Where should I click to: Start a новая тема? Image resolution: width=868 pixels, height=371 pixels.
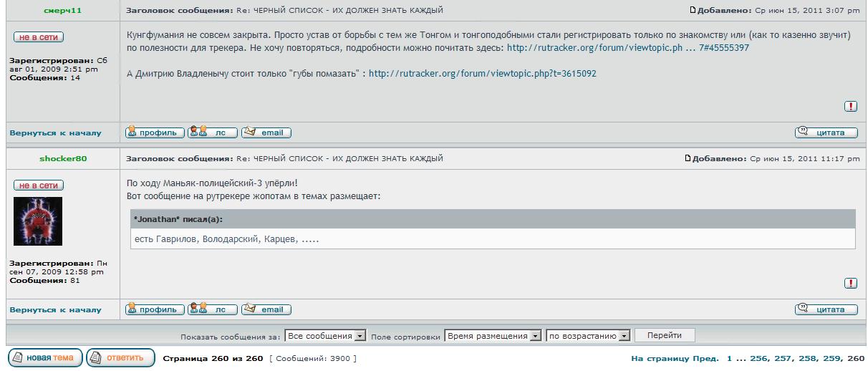pyautogui.click(x=45, y=357)
